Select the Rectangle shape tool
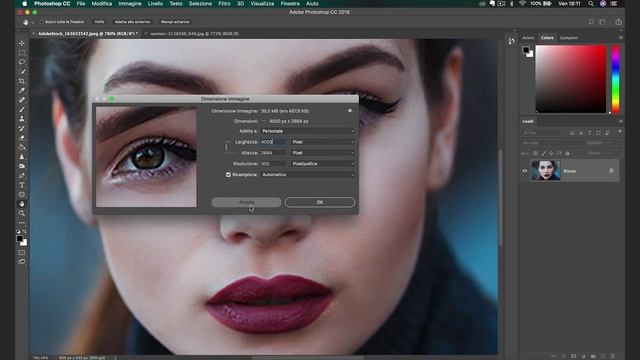 tap(22, 194)
